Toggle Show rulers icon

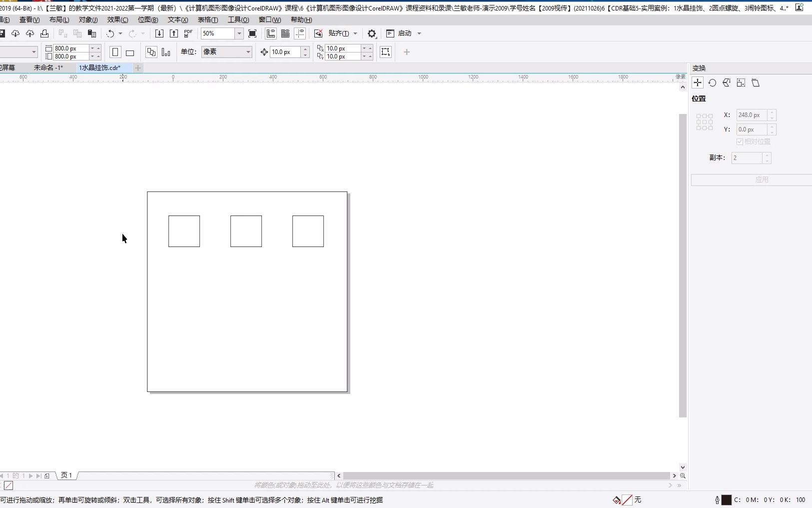271,33
